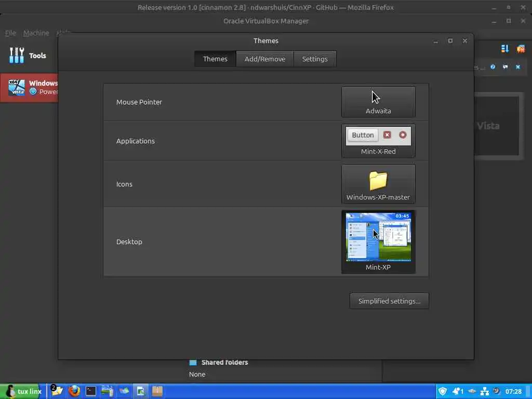Click the Shared folders heading in VirtualBox
The width and height of the screenshot is (532, 399).
[224, 362]
